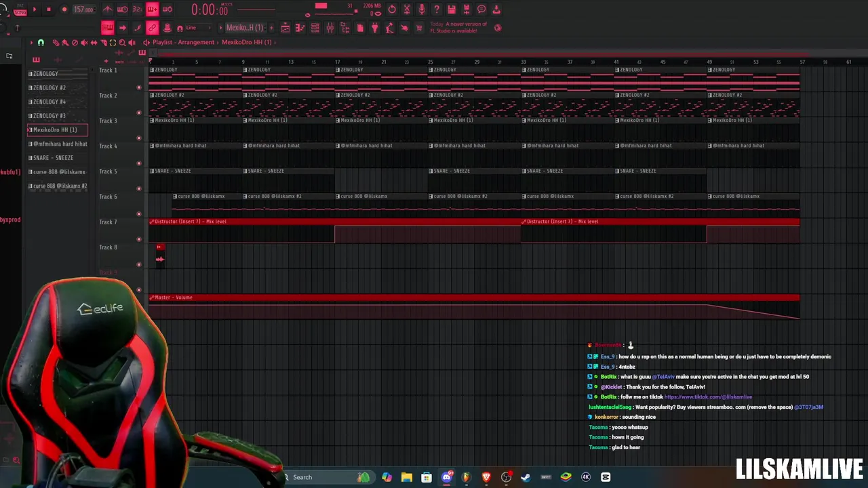
Task: Open the microphone audio recording icon
Action: (x=422, y=9)
